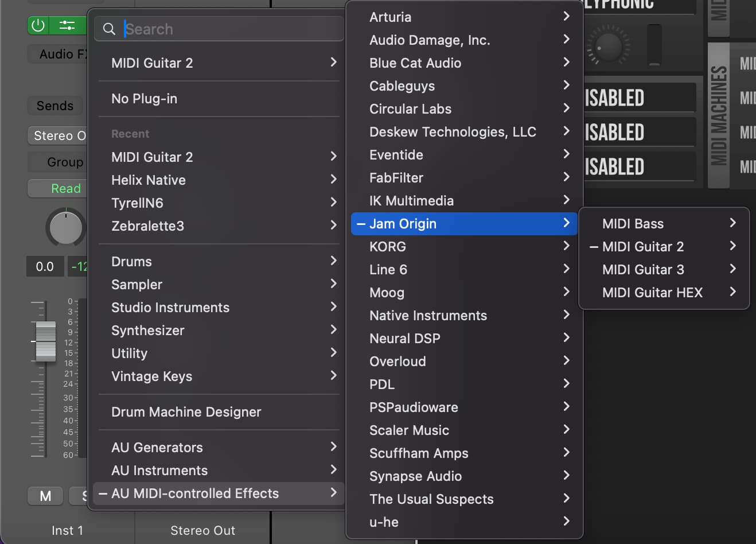Expand the Studio Instruments submenu
This screenshot has height=544, width=756.
[x=219, y=307]
